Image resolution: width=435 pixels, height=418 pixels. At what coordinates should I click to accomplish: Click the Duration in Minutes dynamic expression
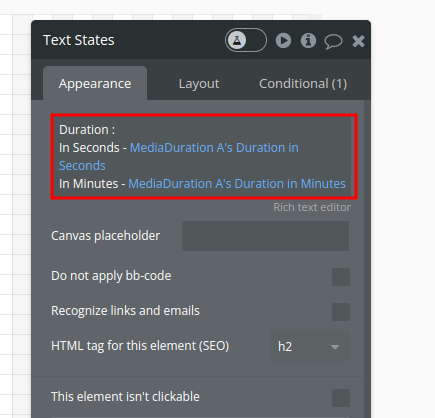pos(237,184)
